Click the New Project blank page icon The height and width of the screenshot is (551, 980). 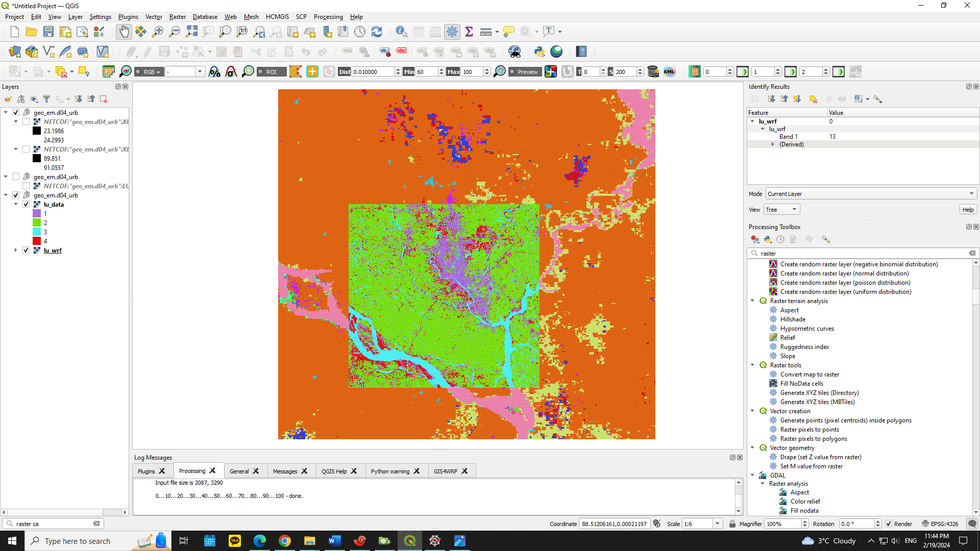(x=15, y=32)
